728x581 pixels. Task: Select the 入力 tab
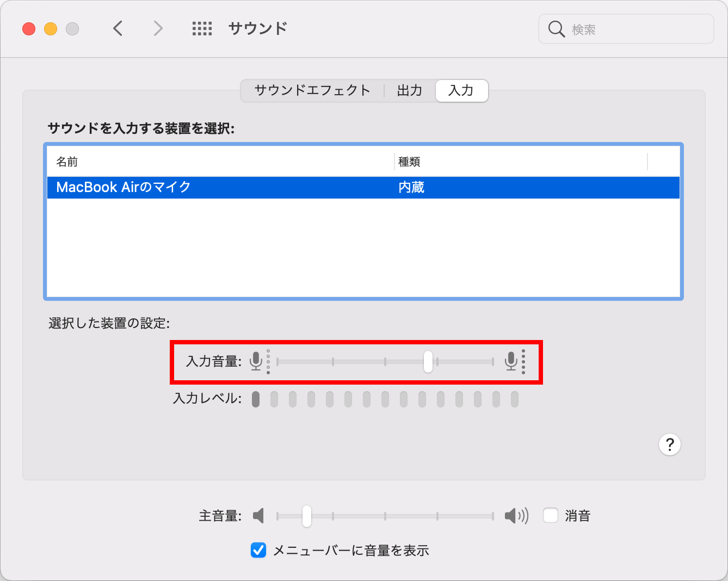(461, 90)
